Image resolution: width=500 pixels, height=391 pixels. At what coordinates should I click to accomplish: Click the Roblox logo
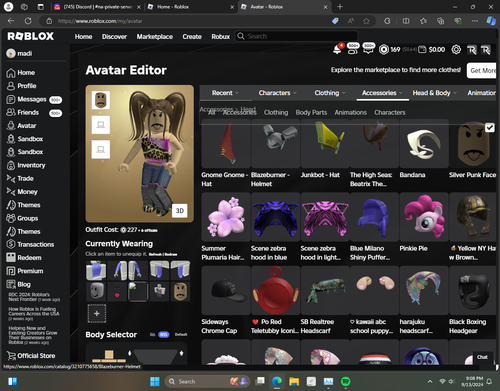click(x=31, y=36)
